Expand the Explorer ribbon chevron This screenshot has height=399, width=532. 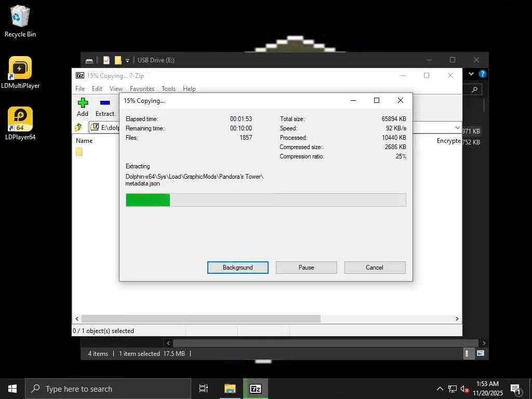471,74
